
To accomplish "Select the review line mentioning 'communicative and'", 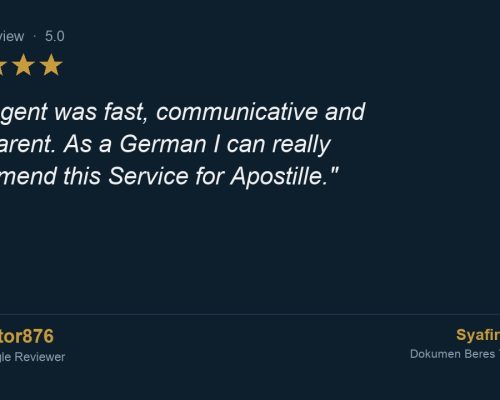I will coord(183,112).
